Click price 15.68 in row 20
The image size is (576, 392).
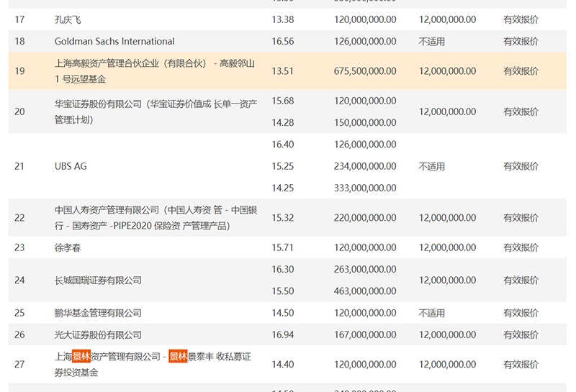pos(282,101)
